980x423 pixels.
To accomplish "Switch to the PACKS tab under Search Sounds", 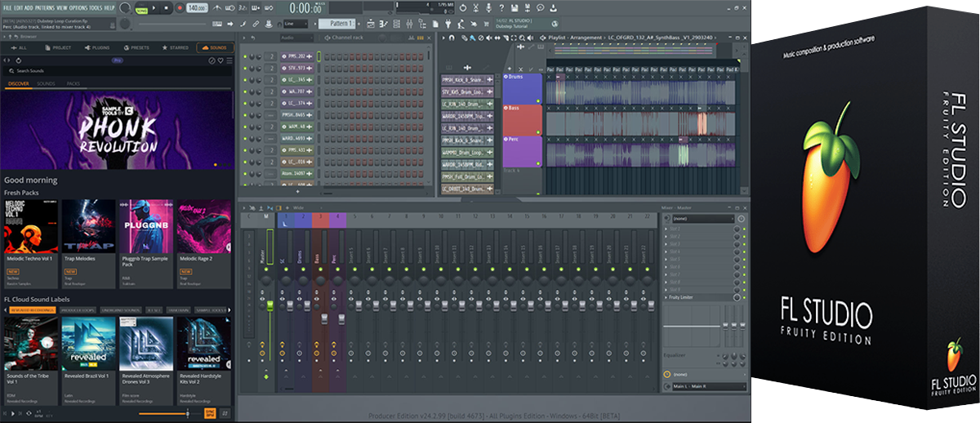I will (73, 83).
